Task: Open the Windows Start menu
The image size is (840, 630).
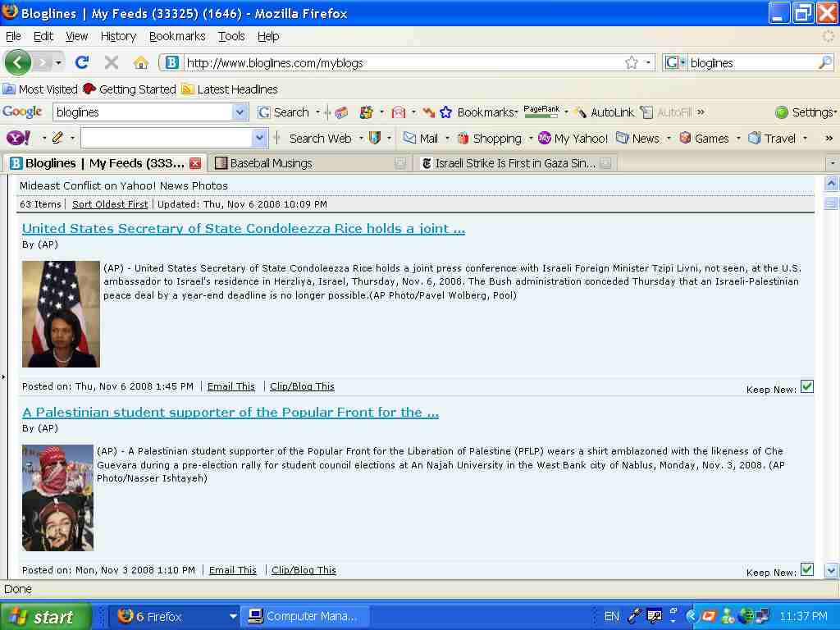Action: pos(43,616)
